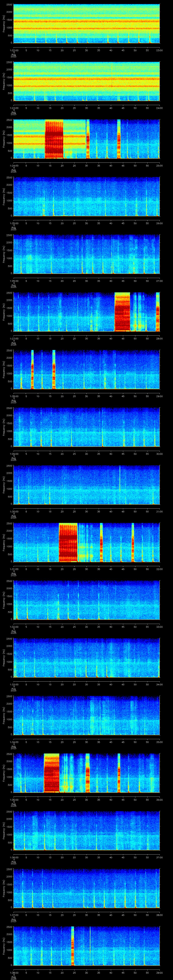Click the '1:22:00' start time label
This screenshot has height=980, width=173.
(x=14, y=50)
